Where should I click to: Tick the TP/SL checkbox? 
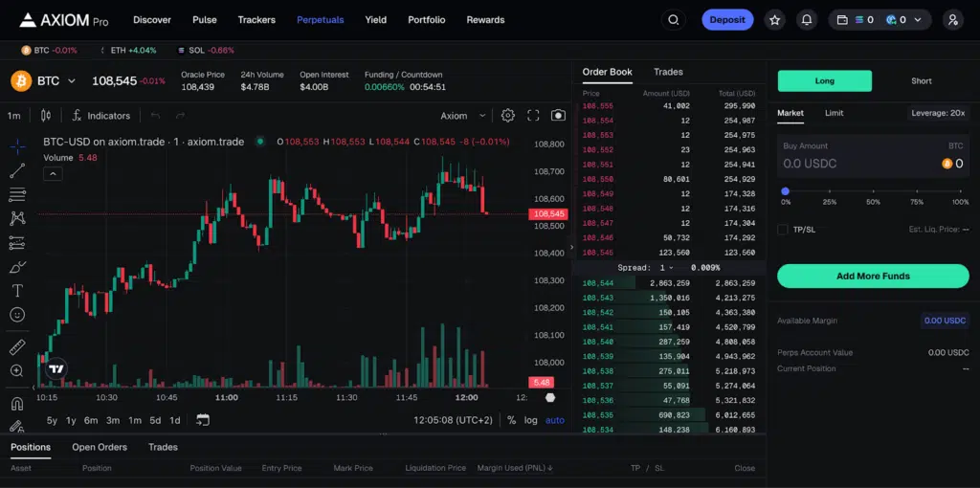[x=783, y=230]
